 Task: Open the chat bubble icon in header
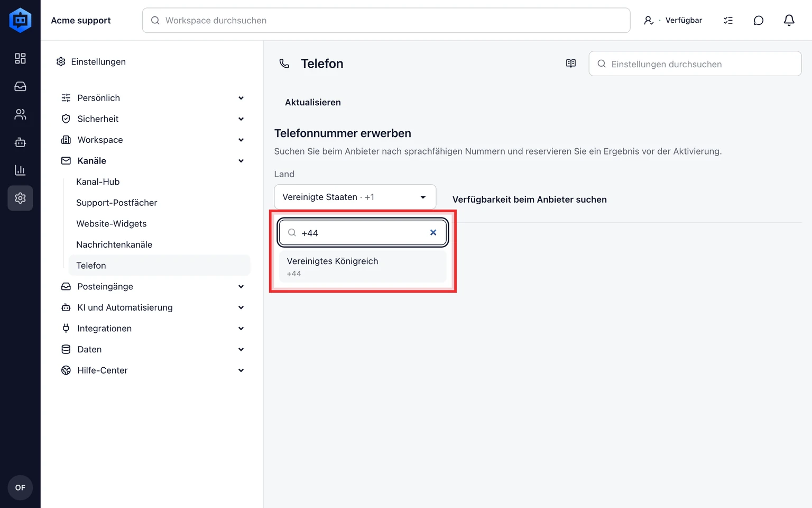759,20
